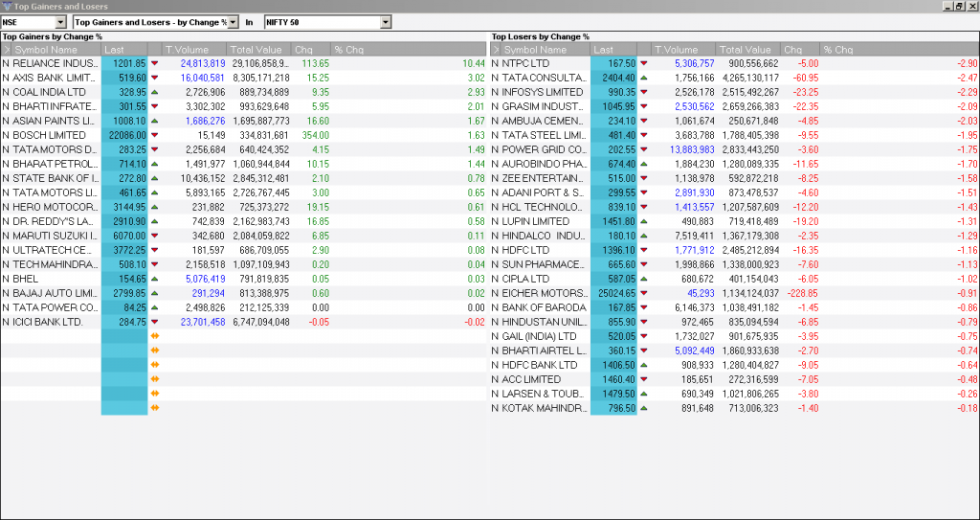This screenshot has height=520, width=980.
Task: Select the TECH MAHINDRA row name
Action: [56, 264]
